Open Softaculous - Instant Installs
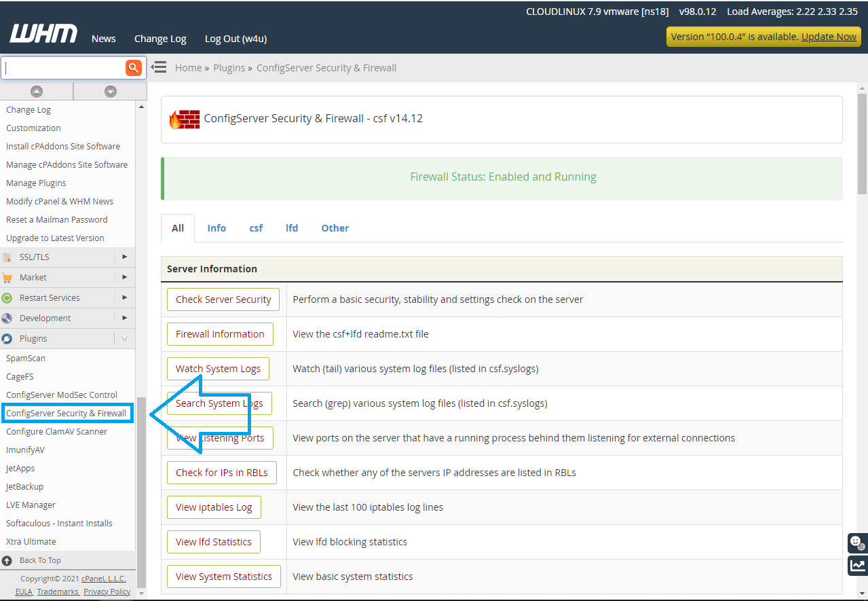 pos(59,524)
